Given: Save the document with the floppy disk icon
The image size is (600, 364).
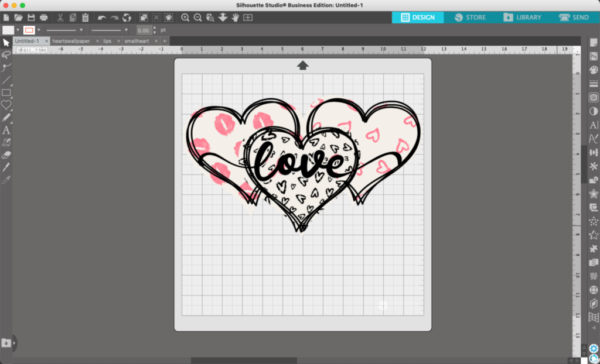Looking at the screenshot, I should click(x=31, y=18).
